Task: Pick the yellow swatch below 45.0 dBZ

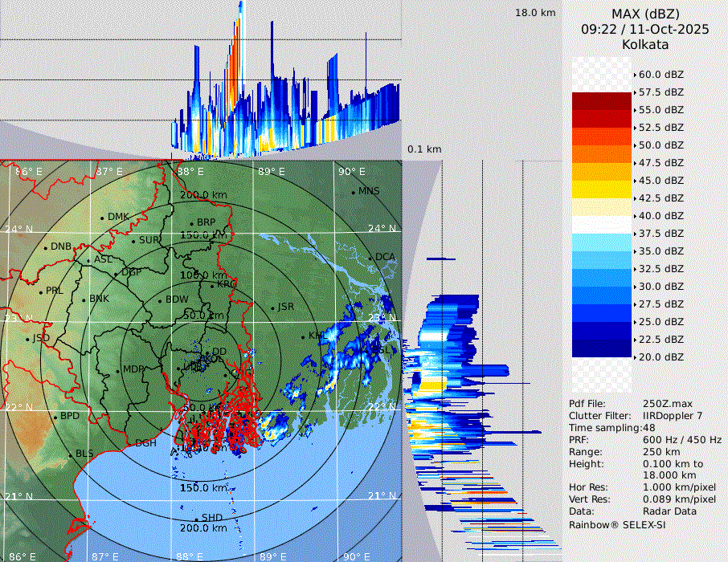Action: pos(601,189)
